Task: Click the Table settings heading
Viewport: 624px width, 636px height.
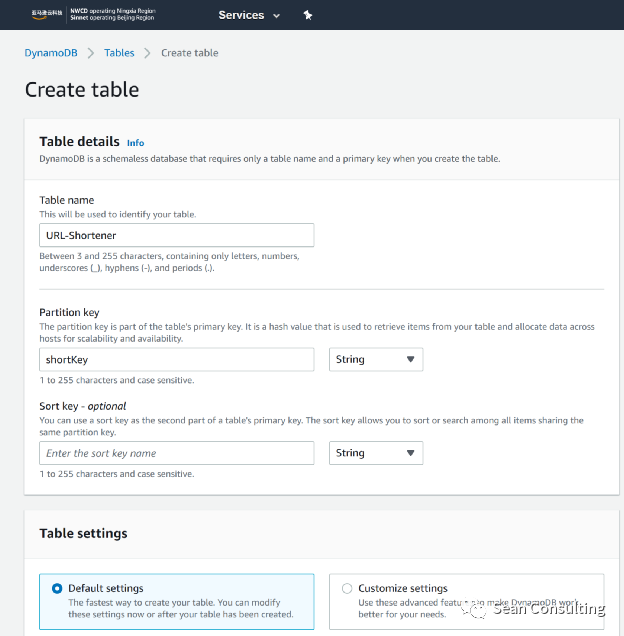Action: (x=83, y=533)
